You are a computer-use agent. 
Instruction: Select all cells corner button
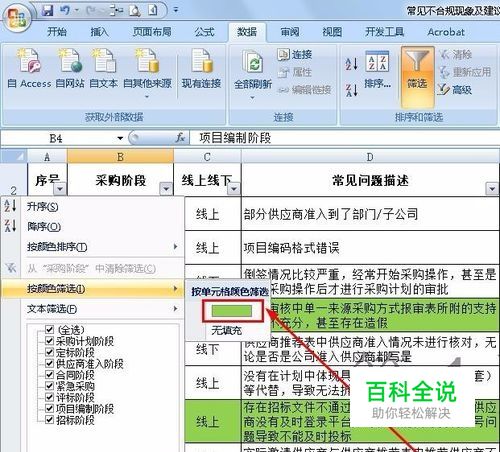pos(14,156)
